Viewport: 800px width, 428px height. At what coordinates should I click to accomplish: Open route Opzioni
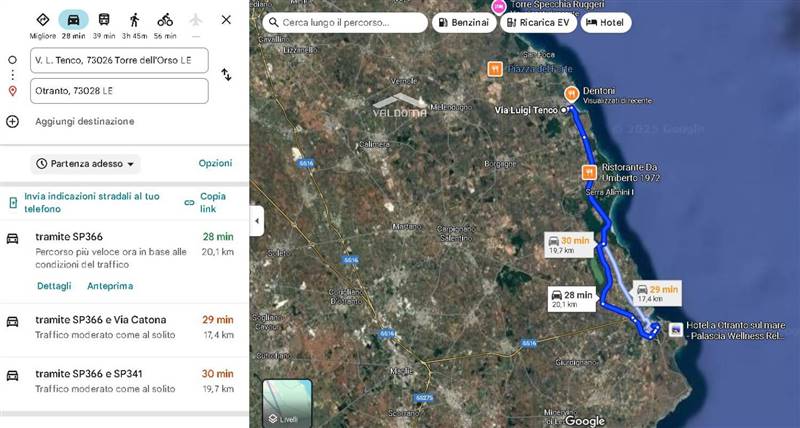pos(215,163)
